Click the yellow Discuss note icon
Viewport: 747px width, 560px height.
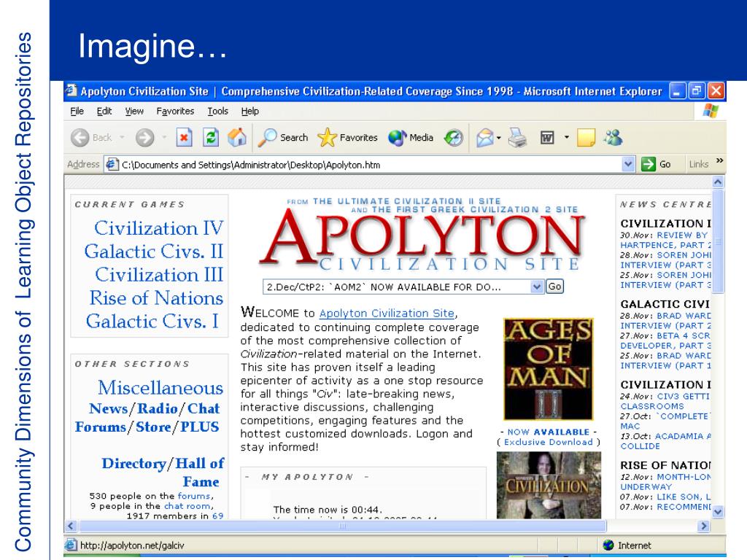(586, 138)
